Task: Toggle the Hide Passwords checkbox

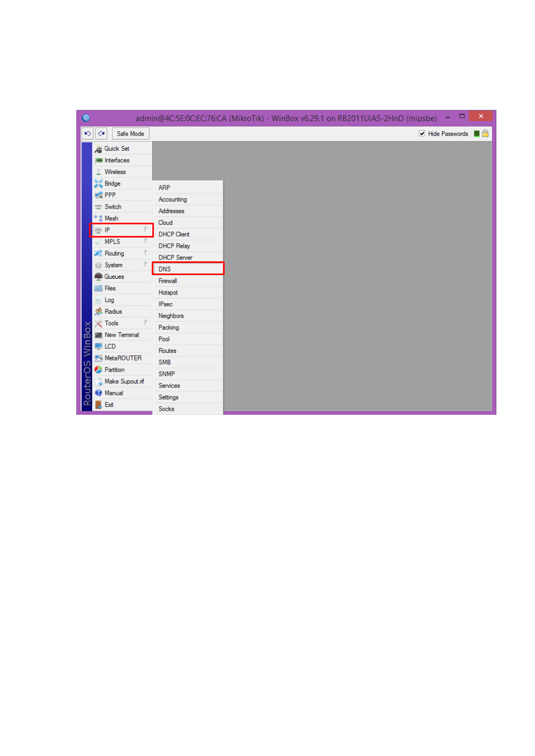Action: point(422,134)
